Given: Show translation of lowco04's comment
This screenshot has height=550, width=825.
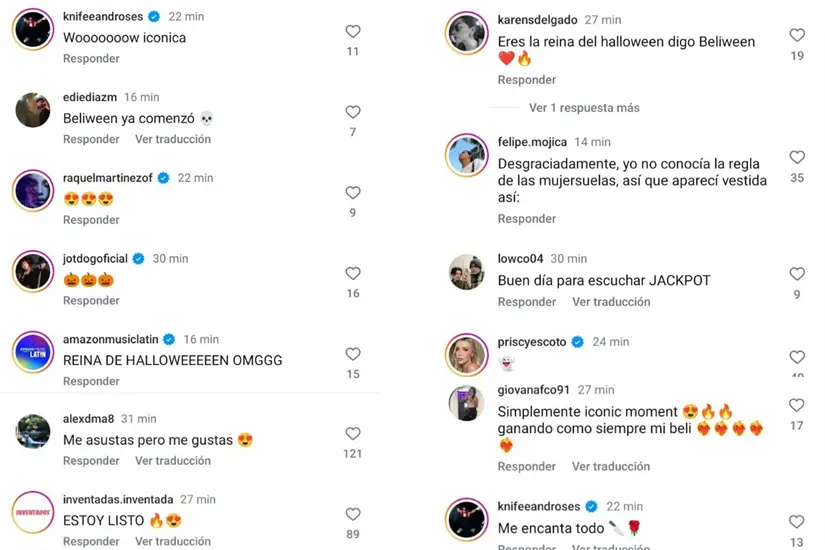Looking at the screenshot, I should coord(611,302).
